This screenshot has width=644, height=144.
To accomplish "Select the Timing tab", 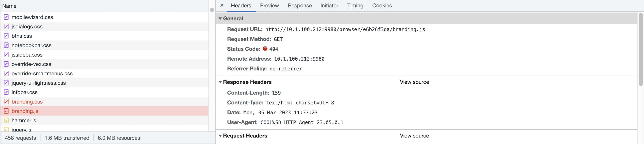I will 355,6.
